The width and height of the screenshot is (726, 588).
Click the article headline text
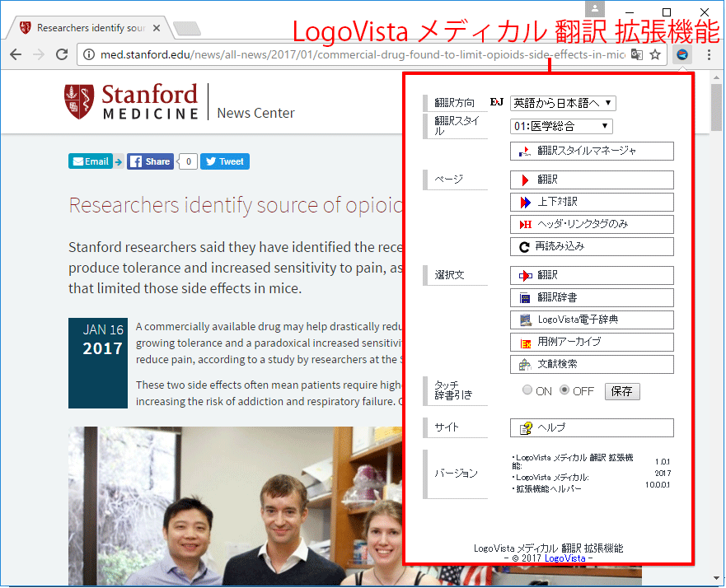(x=237, y=205)
